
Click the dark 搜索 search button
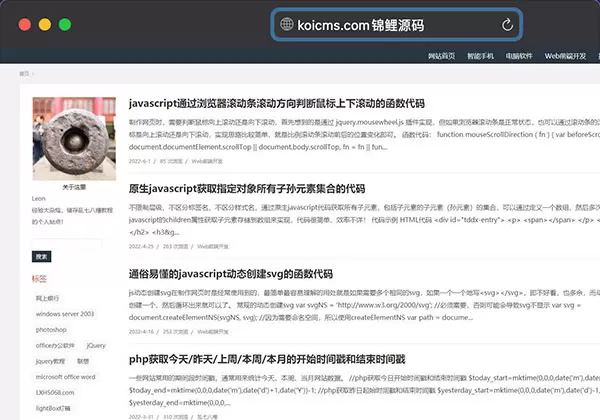coord(41,257)
